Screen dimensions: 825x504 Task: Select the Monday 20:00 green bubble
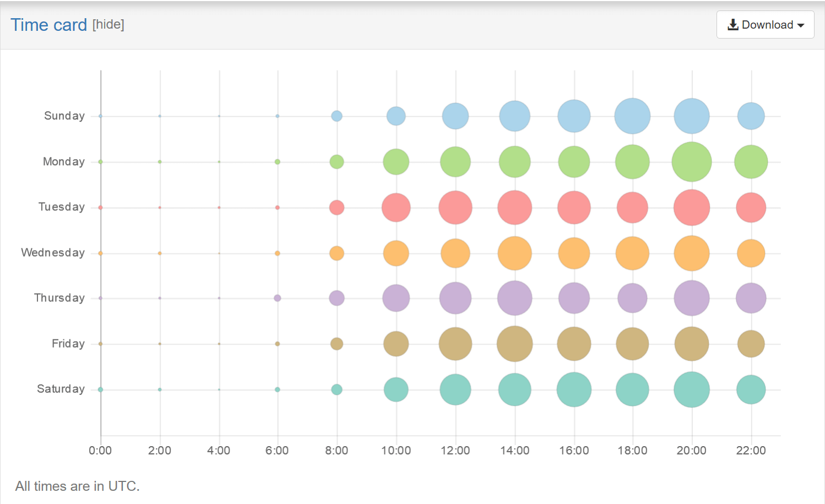pyautogui.click(x=692, y=162)
